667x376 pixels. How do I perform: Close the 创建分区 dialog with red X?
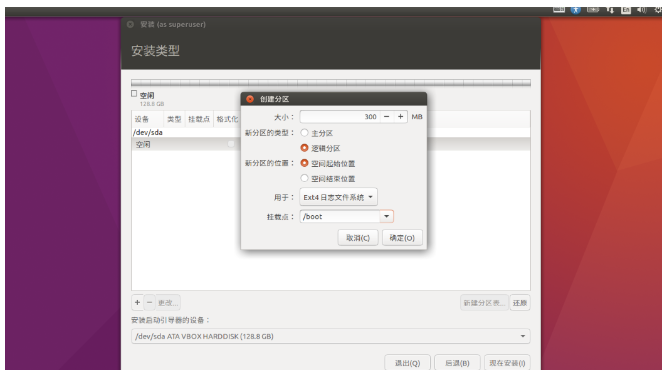coord(250,99)
